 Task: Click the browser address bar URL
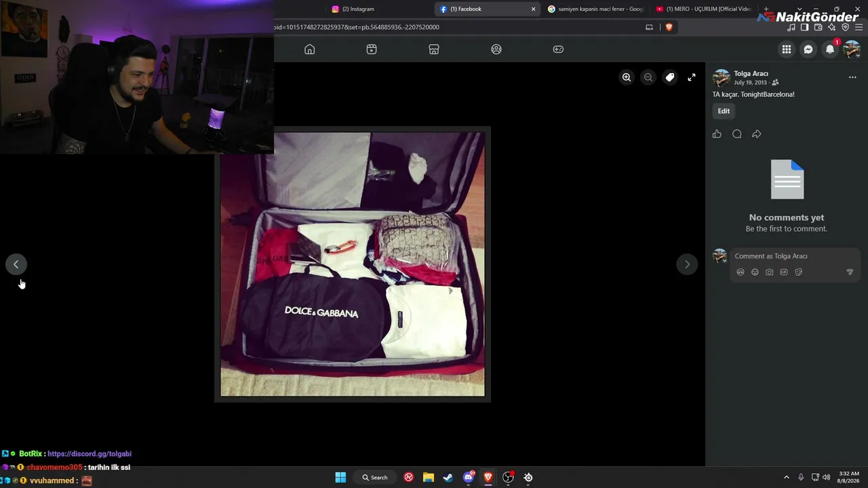click(x=357, y=27)
